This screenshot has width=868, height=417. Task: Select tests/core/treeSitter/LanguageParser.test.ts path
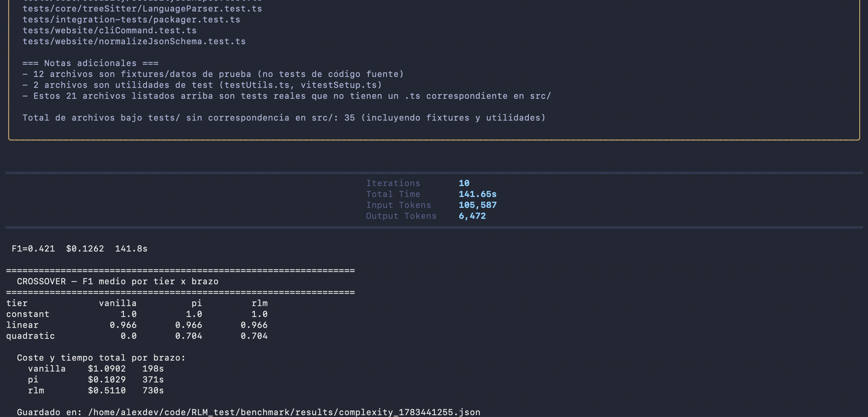tap(142, 8)
